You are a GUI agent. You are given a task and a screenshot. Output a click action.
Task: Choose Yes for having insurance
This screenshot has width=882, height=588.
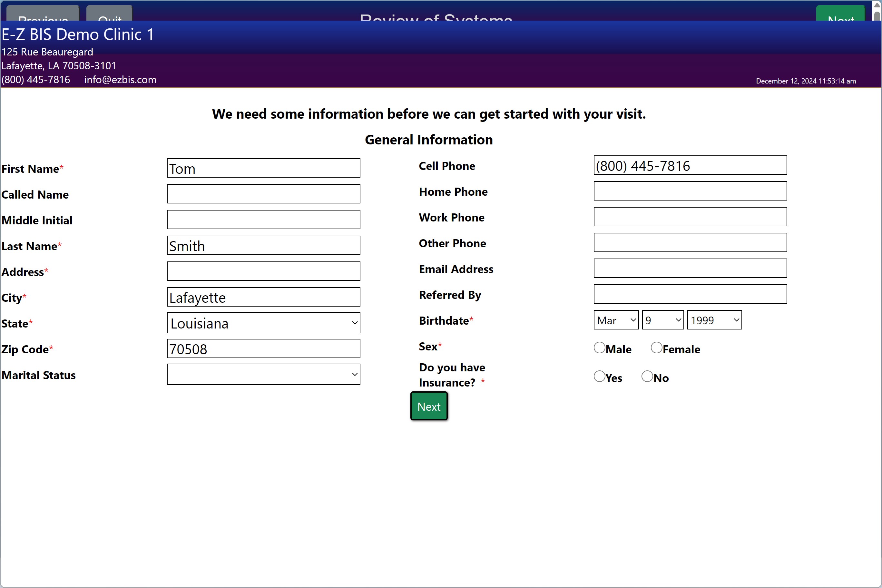599,376
